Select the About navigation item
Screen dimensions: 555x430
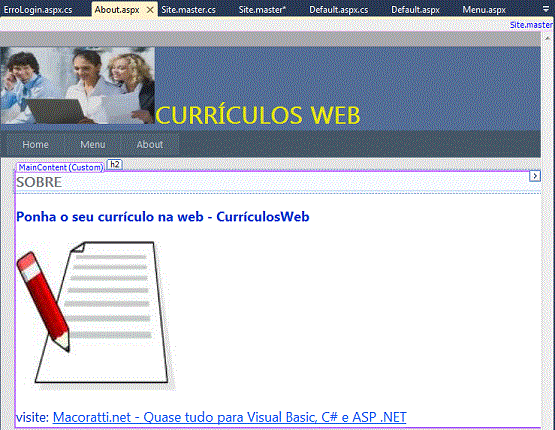(150, 144)
